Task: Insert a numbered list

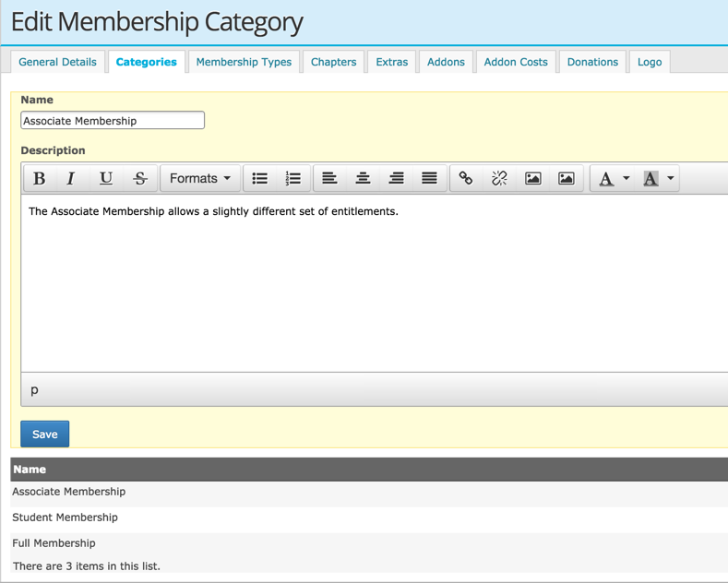Action: (293, 178)
